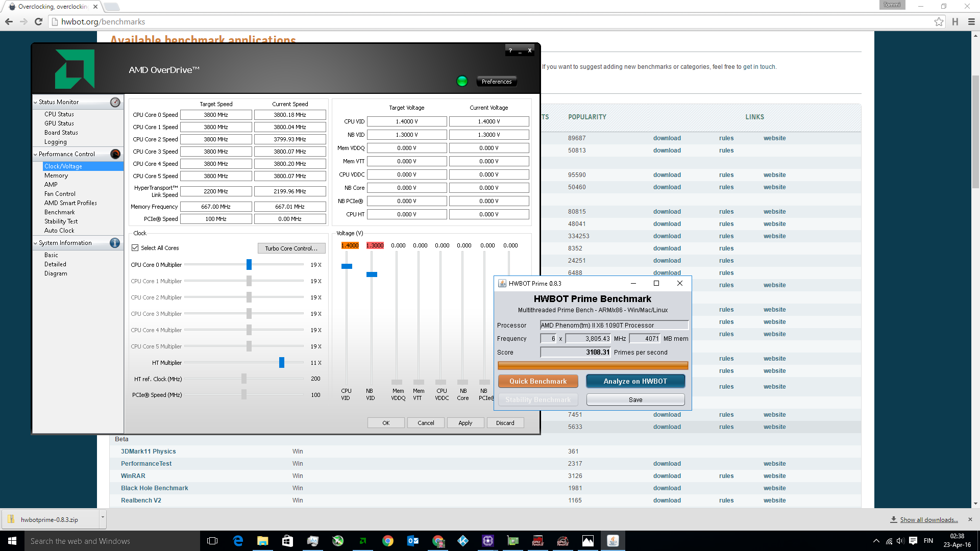Image resolution: width=980 pixels, height=551 pixels.
Task: Click the Windows Start button
Action: [x=12, y=541]
